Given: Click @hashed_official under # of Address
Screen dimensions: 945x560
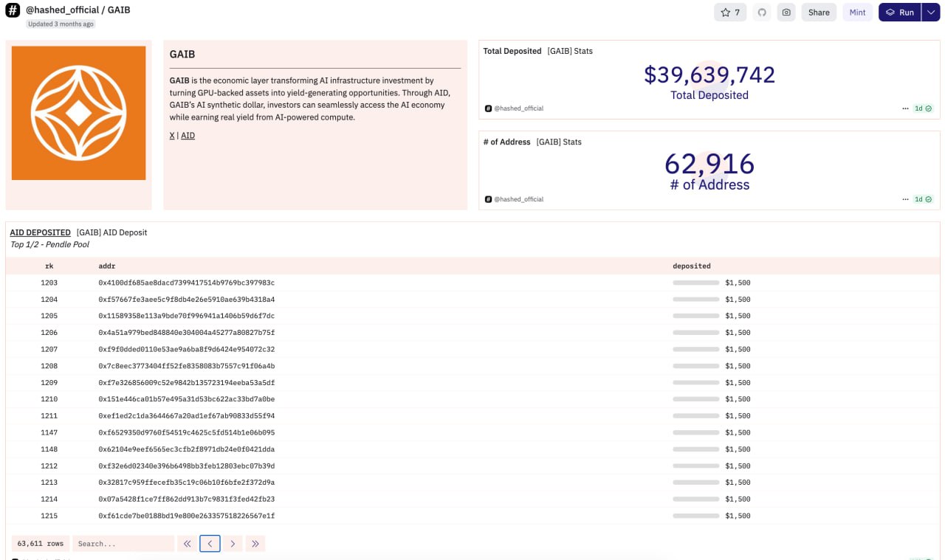Looking at the screenshot, I should pyautogui.click(x=518, y=199).
